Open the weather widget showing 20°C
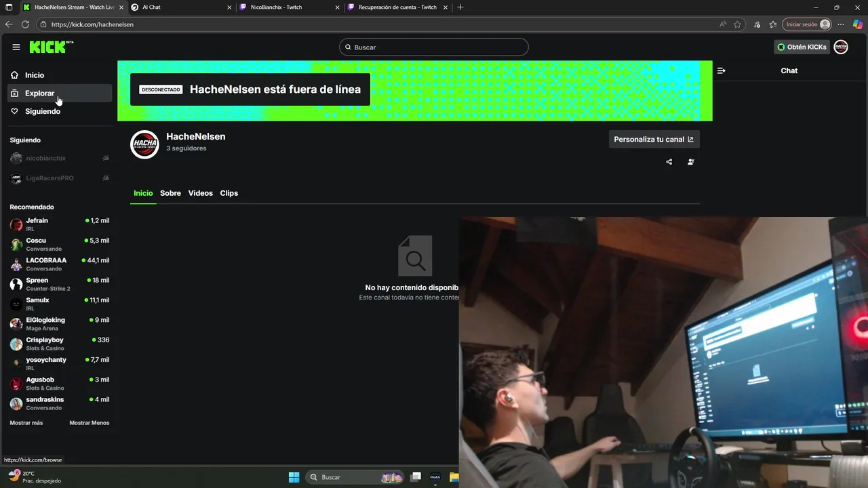 (34, 477)
